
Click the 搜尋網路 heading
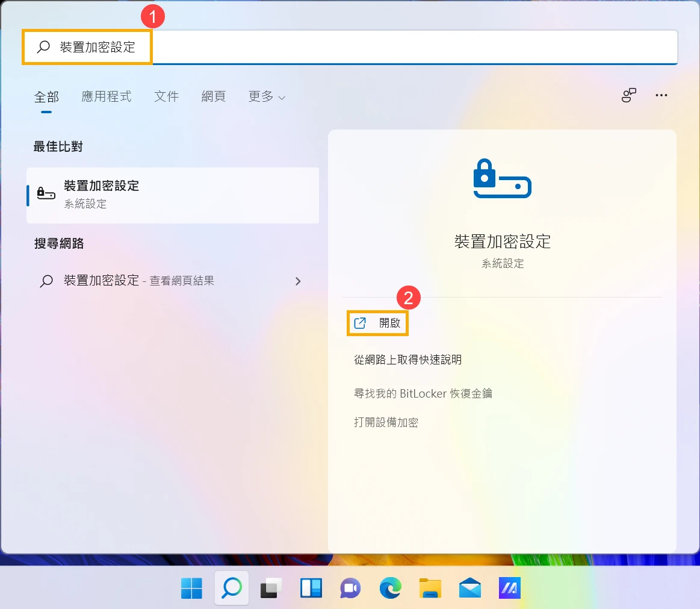tap(59, 243)
